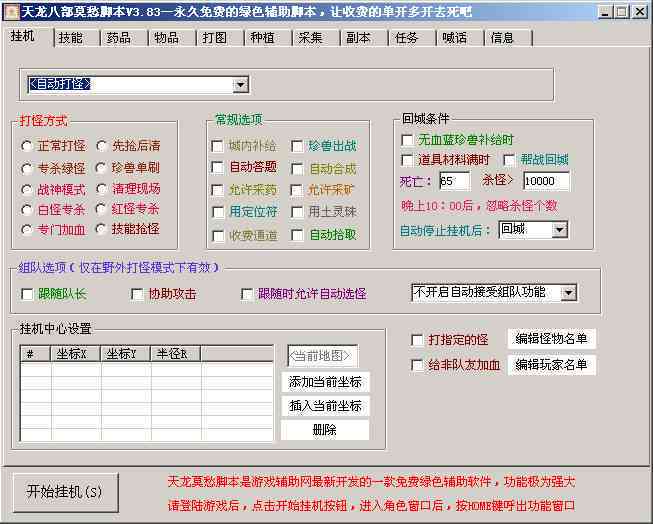Check 跟随时允许自动选怪 option
The image size is (653, 524).
click(247, 294)
